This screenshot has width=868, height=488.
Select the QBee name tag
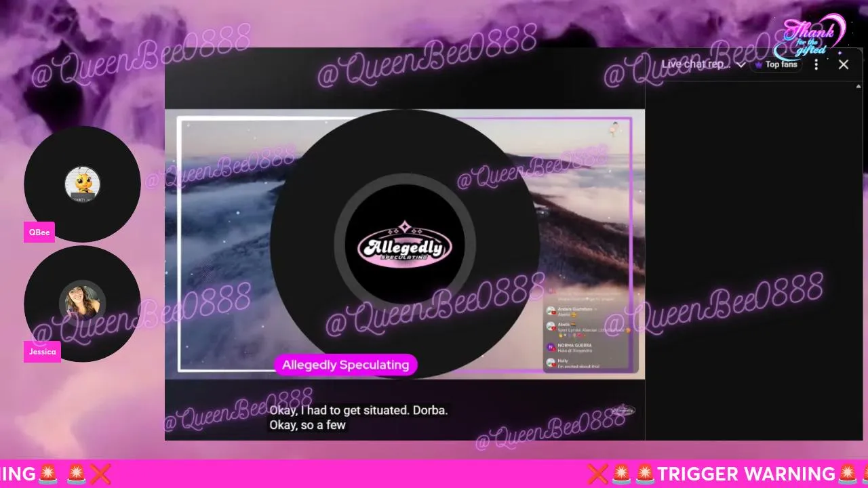(39, 232)
